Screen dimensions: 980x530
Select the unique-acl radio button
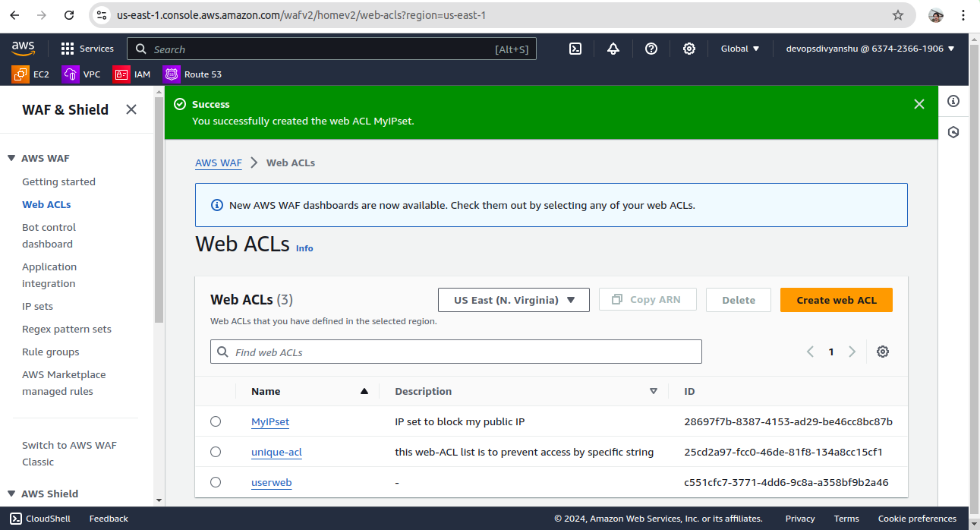[216, 452]
